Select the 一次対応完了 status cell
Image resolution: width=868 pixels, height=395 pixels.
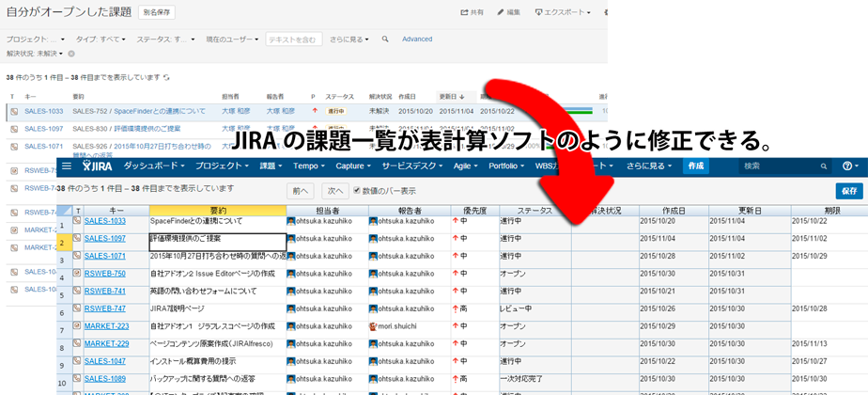click(535, 383)
